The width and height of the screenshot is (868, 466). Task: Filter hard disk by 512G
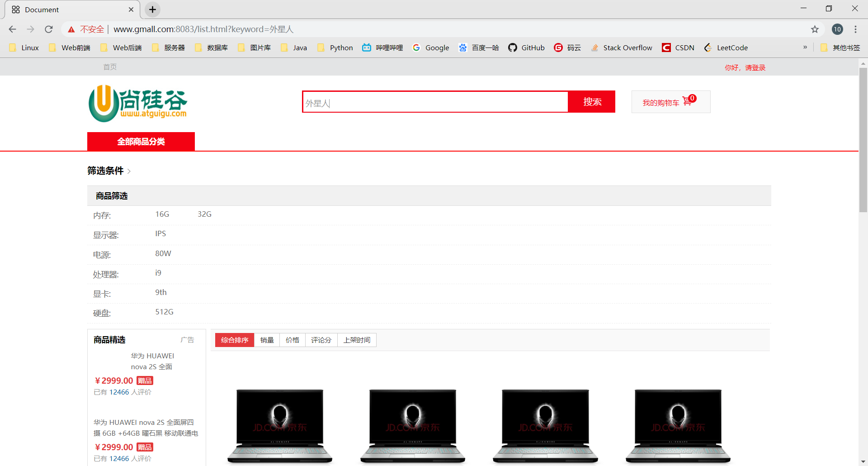pos(165,312)
